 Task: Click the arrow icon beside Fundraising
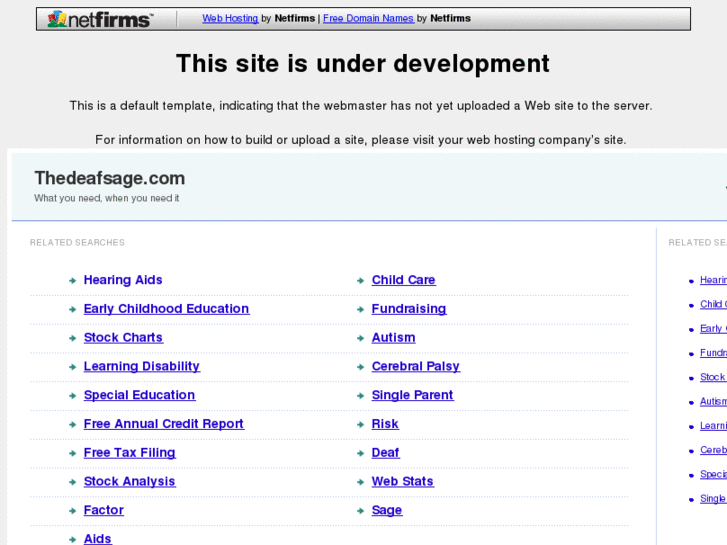click(x=360, y=309)
